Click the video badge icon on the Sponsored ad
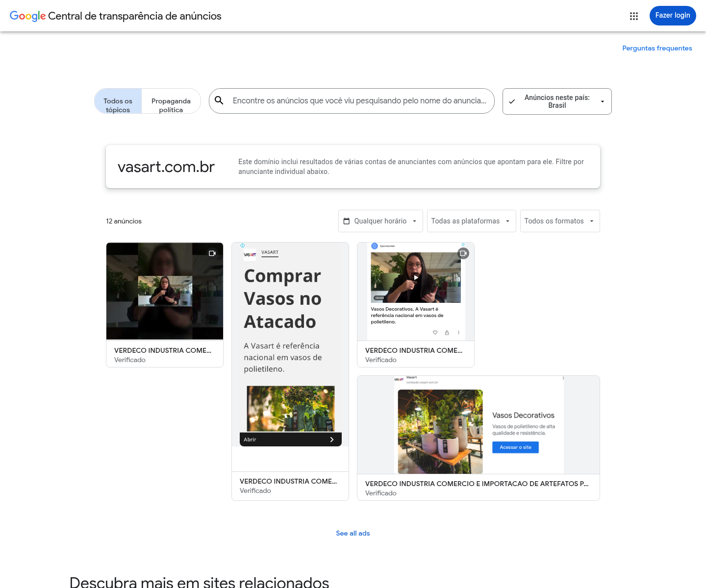 [x=463, y=253]
